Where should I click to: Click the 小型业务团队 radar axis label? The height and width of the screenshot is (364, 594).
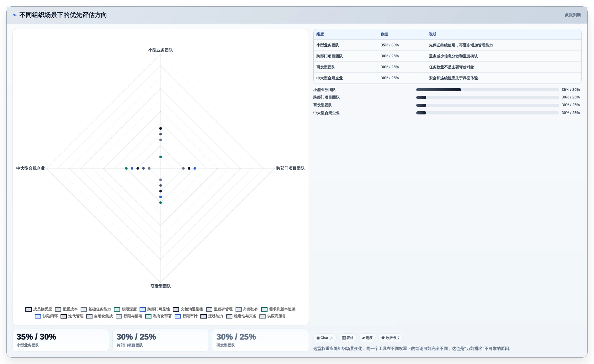click(160, 50)
